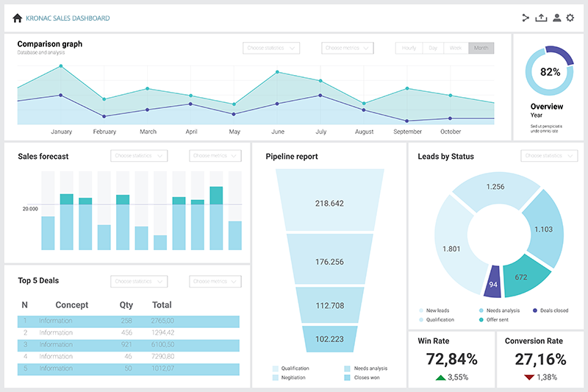Toggle the Closes won funnel legend item
588x392 pixels.
(x=362, y=377)
